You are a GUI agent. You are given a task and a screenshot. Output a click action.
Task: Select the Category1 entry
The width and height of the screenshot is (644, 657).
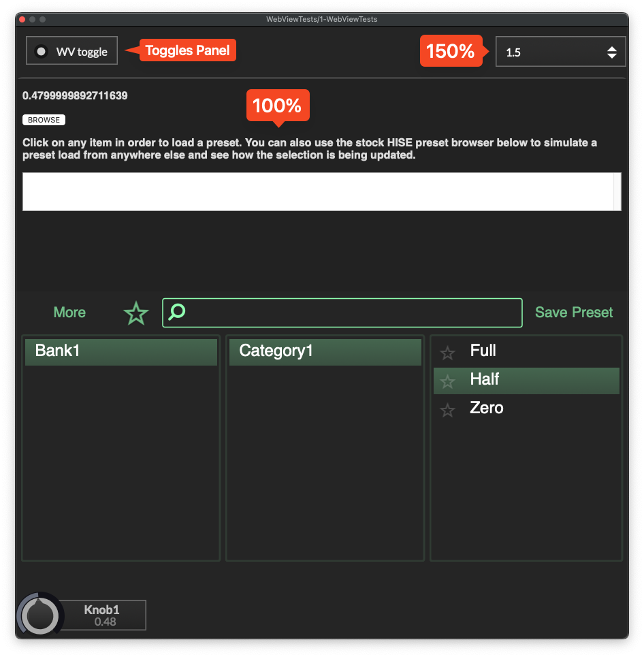click(x=325, y=352)
